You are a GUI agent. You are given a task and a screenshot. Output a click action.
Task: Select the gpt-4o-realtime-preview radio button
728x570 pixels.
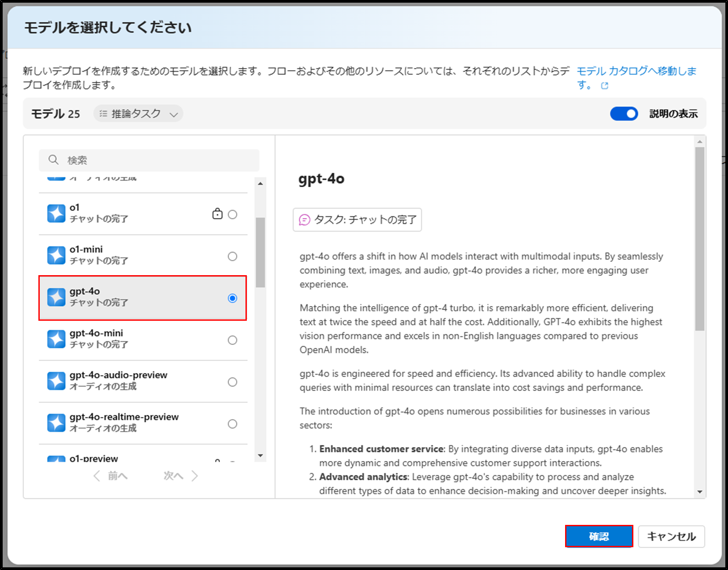coord(233,424)
